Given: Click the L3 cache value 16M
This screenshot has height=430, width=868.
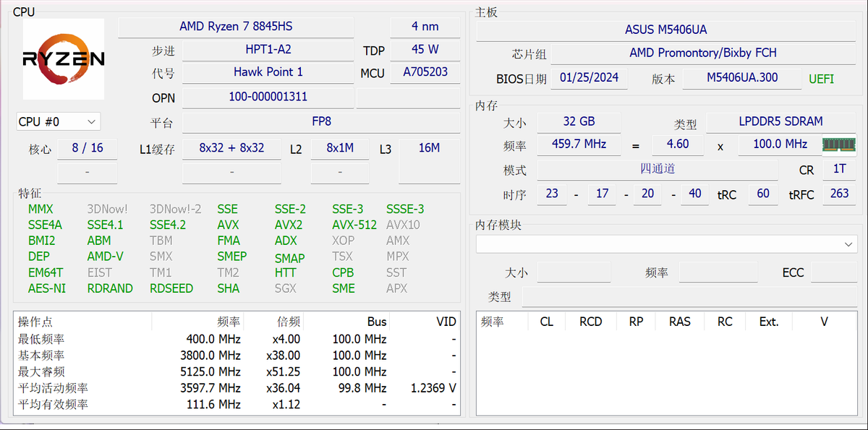Looking at the screenshot, I should (x=429, y=148).
